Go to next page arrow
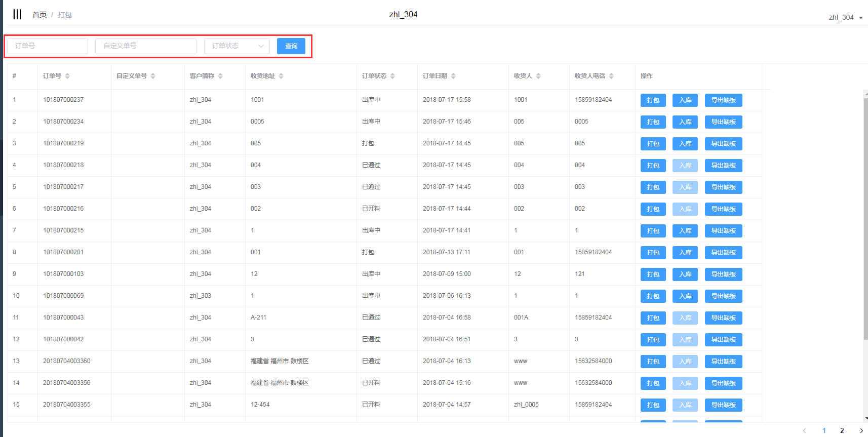The image size is (868, 437). [861, 430]
